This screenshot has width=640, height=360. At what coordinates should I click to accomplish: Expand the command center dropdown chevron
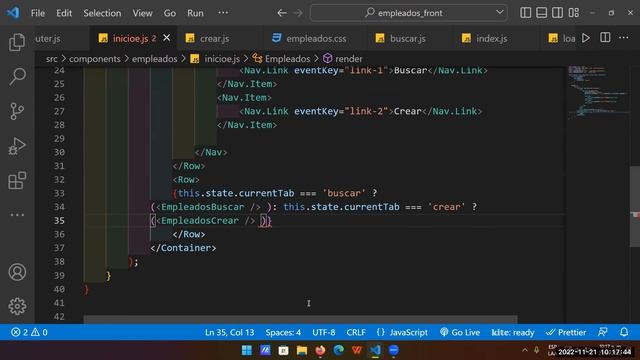tap(500, 13)
